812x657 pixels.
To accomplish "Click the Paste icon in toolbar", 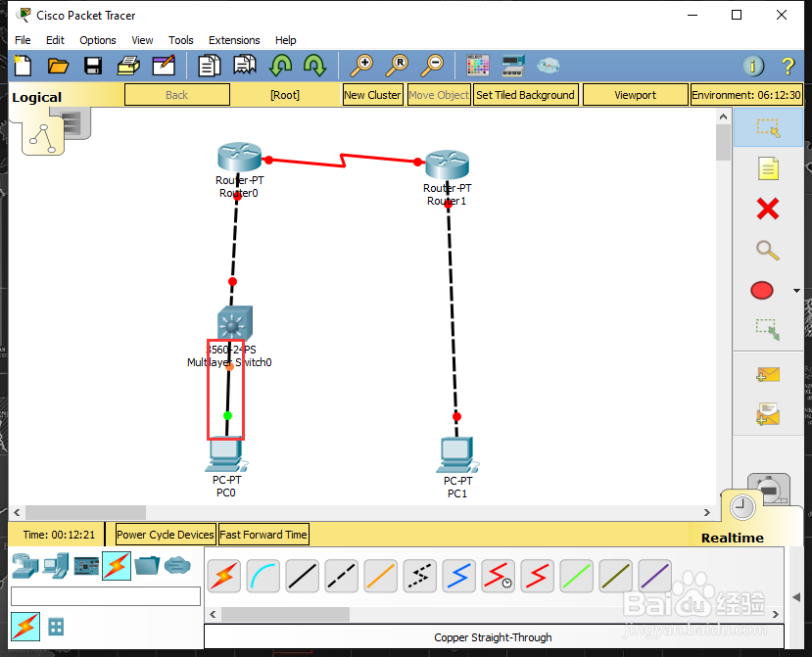I will click(245, 66).
